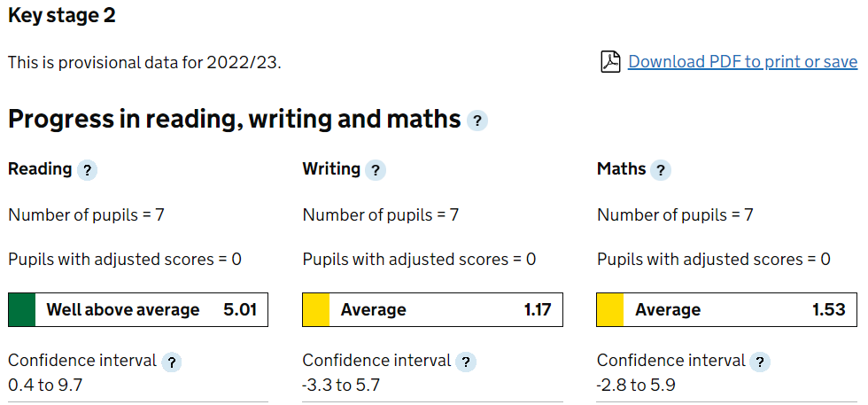Click the Reading help question mark icon
The height and width of the screenshot is (405, 868).
[87, 170]
